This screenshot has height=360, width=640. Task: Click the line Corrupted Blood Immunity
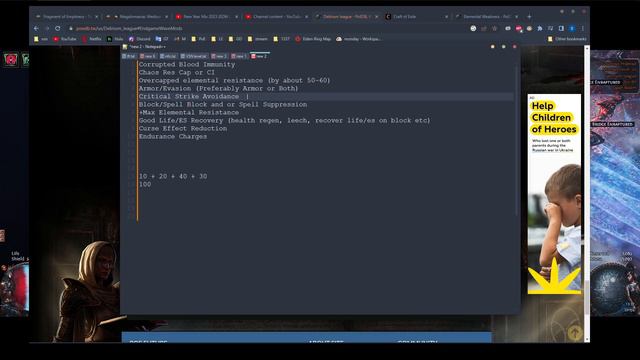[x=187, y=64]
